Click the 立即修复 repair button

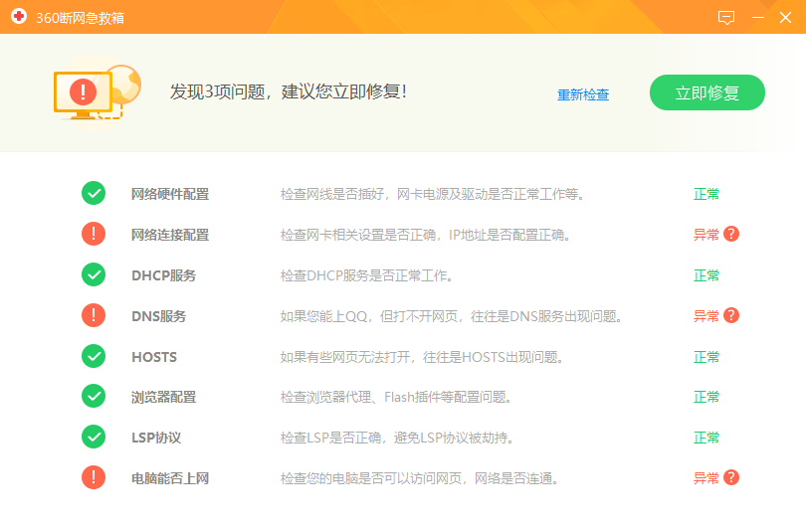tap(706, 92)
